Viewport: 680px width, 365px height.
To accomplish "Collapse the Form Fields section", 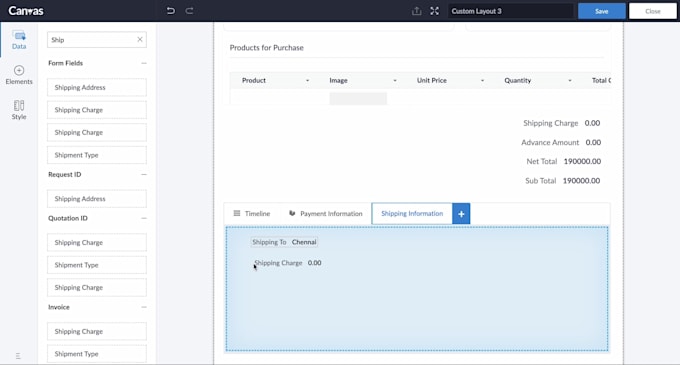I will (144, 63).
